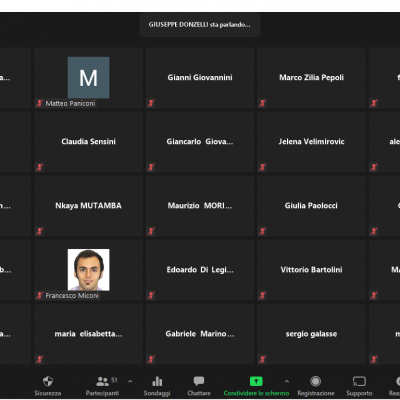Click muted mic icon on Gianni Giovannini tile
The image size is (400, 400).
(x=151, y=103)
